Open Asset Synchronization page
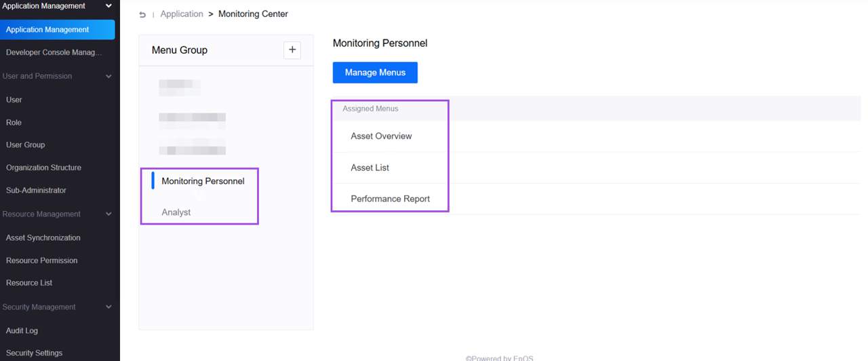The image size is (868, 361). pos(43,238)
